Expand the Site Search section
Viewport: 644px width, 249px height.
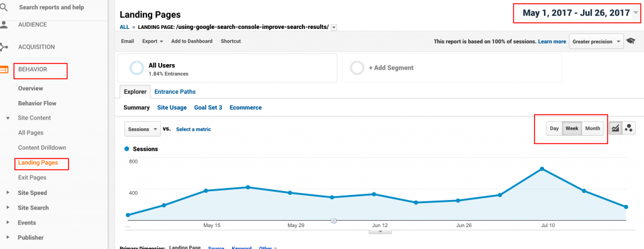tap(8, 208)
